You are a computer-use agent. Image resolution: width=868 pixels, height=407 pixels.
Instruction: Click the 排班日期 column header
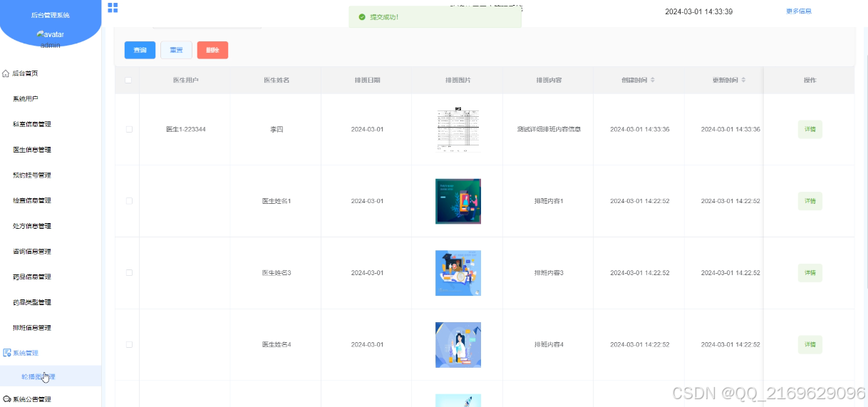coord(367,80)
